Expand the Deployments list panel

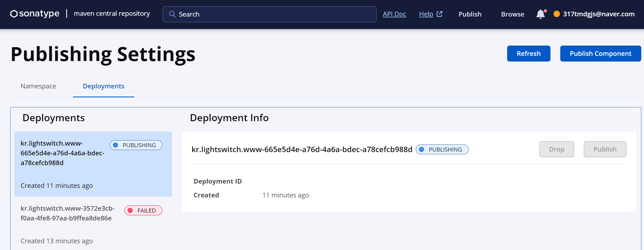54,118
